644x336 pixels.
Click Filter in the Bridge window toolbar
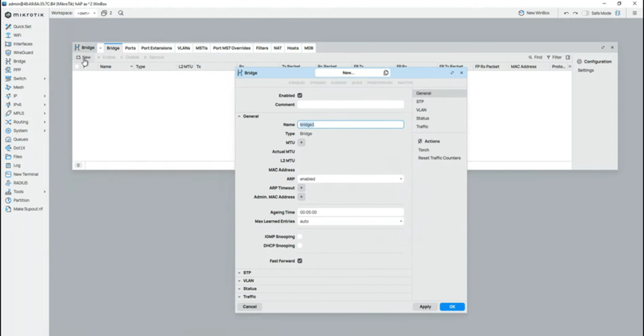(554, 57)
